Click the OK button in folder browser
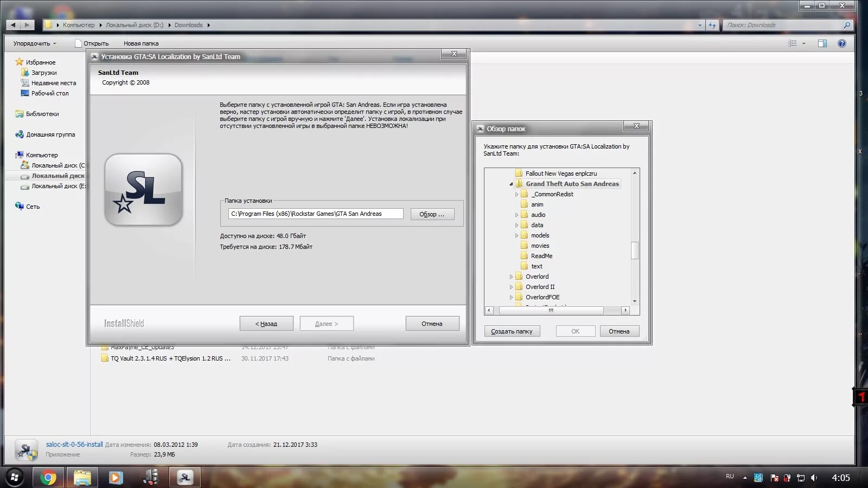Screen dimensions: 868x488 (576, 331)
